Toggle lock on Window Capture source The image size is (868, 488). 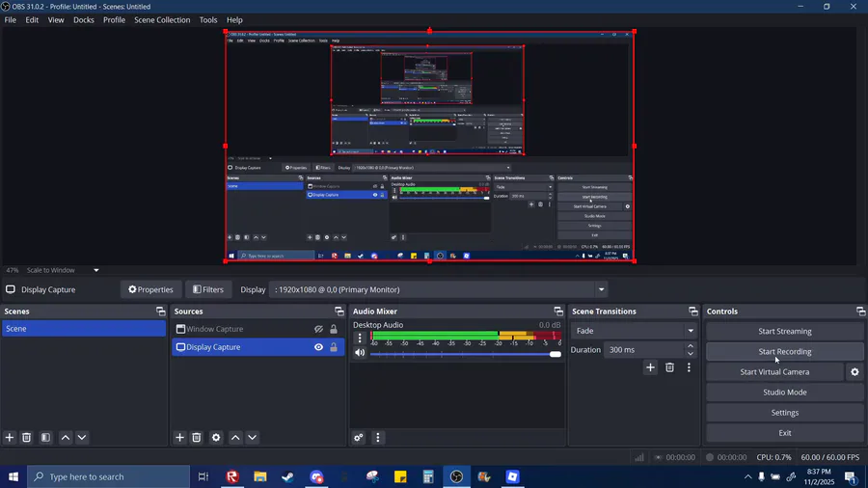(334, 329)
